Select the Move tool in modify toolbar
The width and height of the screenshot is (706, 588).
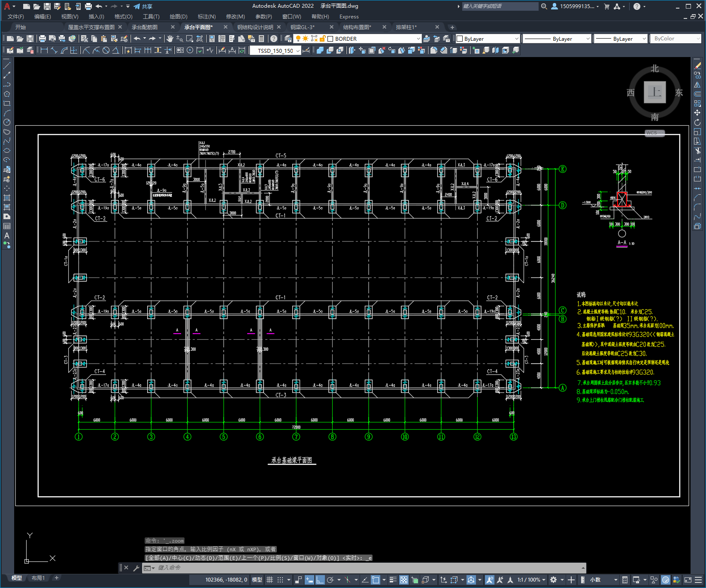click(697, 113)
